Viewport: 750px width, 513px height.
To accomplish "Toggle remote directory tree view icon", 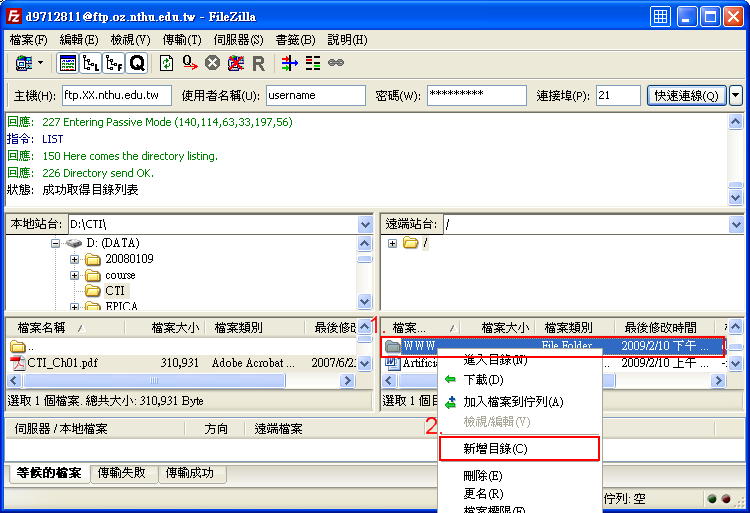I will click(114, 63).
